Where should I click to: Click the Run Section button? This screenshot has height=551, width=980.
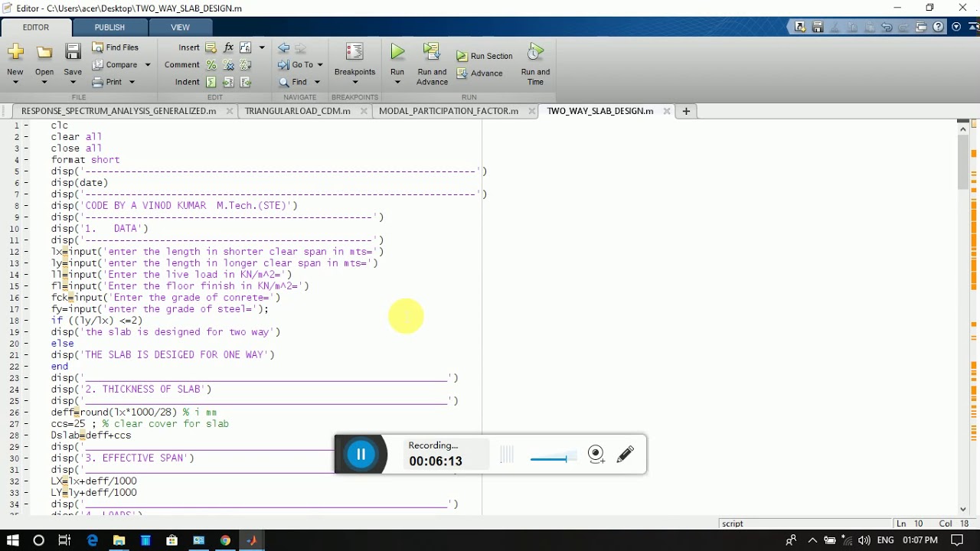click(x=485, y=56)
